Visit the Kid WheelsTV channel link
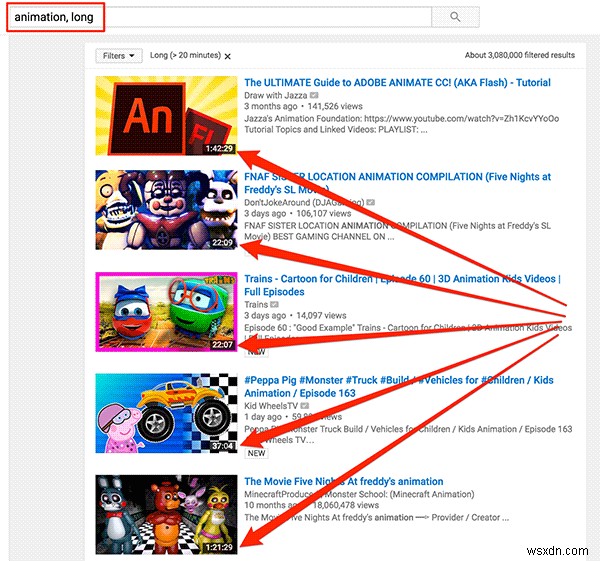The height and width of the screenshot is (561, 600). 271,406
